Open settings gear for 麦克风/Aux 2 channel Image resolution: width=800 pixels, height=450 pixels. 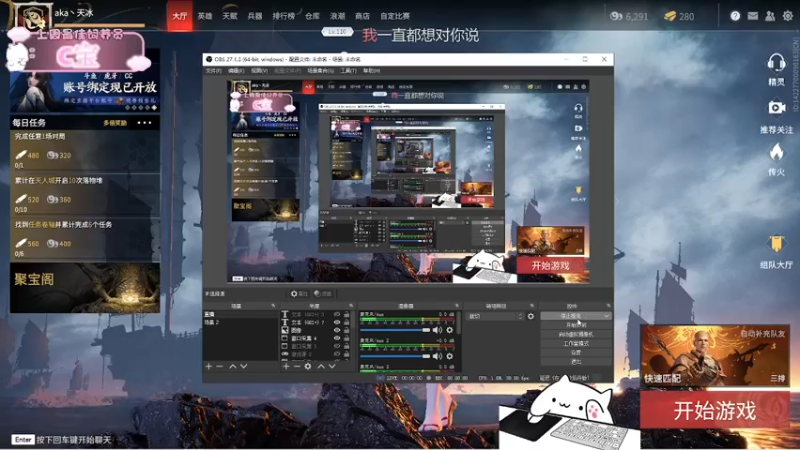[449, 356]
